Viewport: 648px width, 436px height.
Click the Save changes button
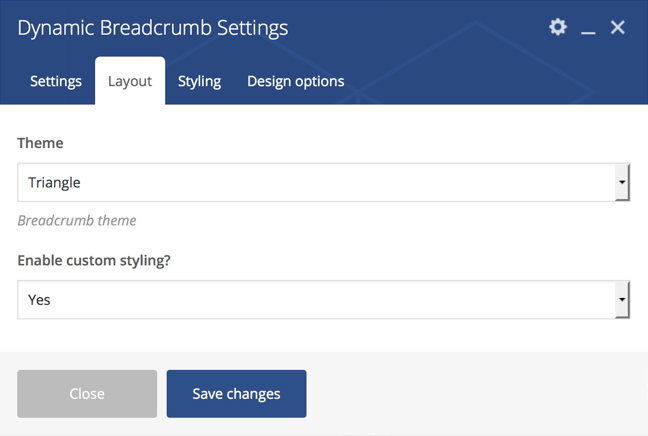click(236, 394)
